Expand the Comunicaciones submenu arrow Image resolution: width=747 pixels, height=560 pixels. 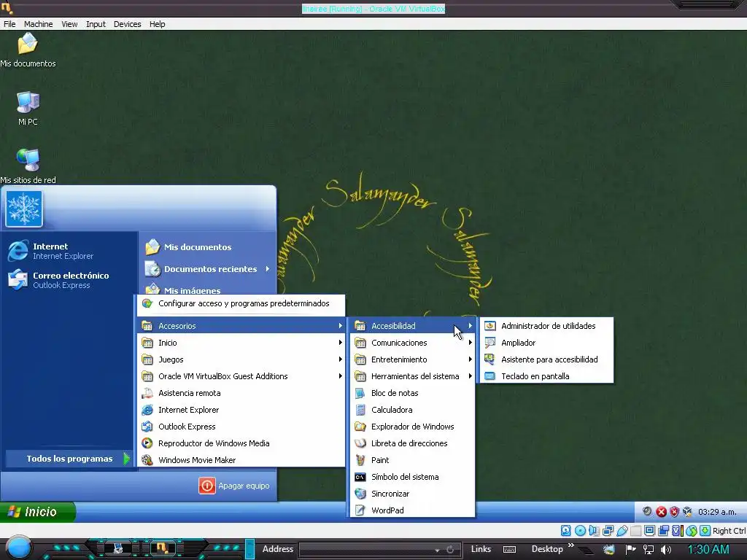coord(471,343)
